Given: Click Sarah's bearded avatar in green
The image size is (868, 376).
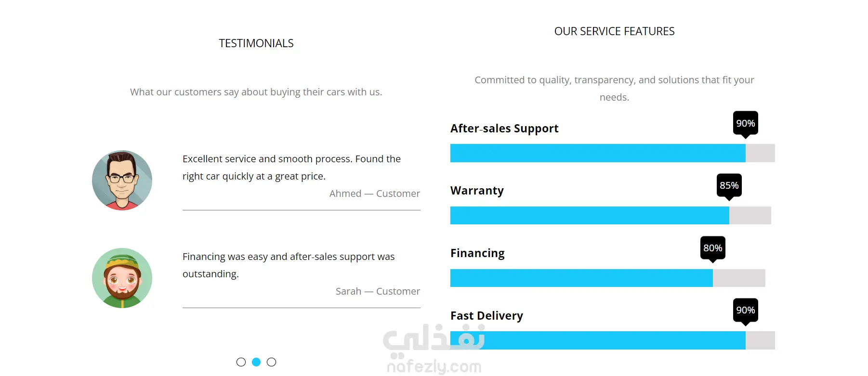Looking at the screenshot, I should point(122,278).
